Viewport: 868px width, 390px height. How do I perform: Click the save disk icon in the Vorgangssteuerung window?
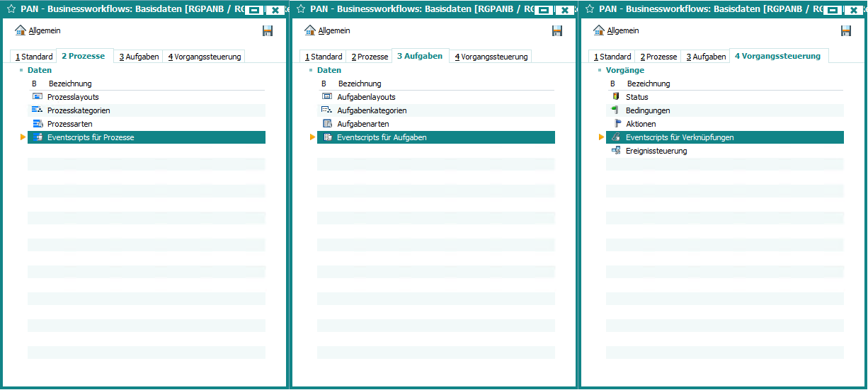(845, 30)
